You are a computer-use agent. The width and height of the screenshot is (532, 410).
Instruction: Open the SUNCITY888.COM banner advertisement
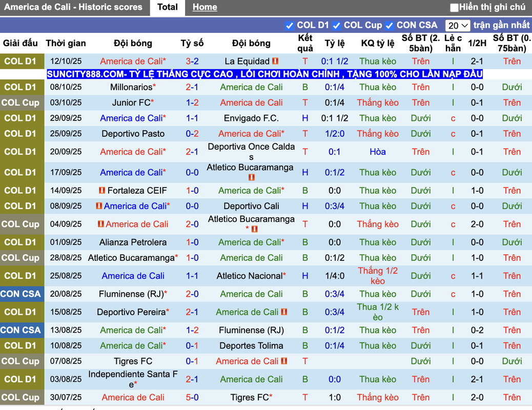(x=264, y=74)
